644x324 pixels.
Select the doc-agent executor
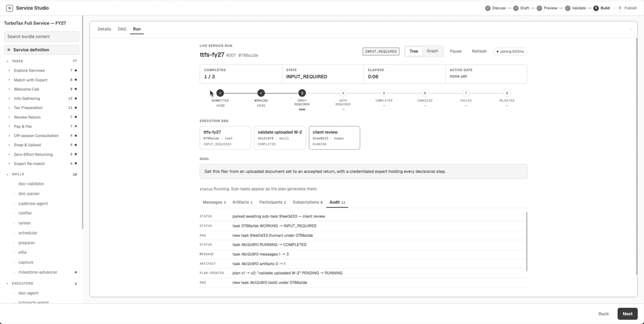[28, 293]
